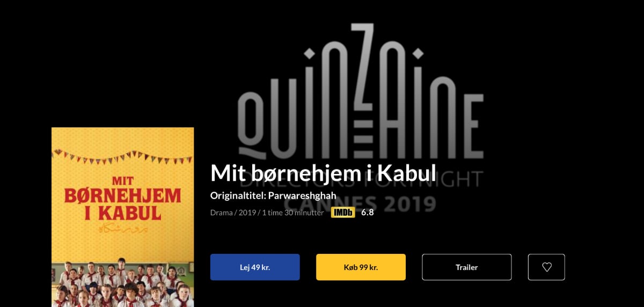The width and height of the screenshot is (644, 307).
Task: Click the Directors Fortnight backdrop text
Action: pyautogui.click(x=360, y=179)
